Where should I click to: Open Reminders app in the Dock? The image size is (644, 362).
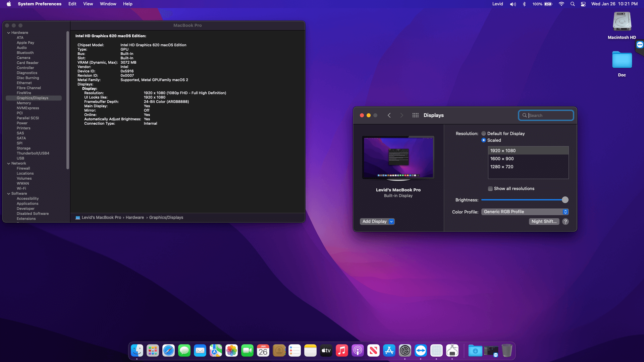pyautogui.click(x=294, y=351)
